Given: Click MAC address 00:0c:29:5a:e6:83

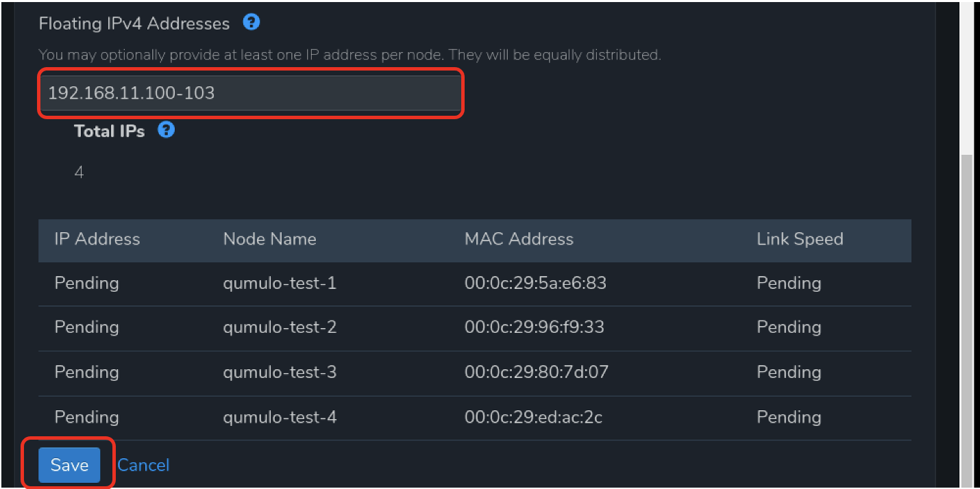Looking at the screenshot, I should [x=535, y=283].
